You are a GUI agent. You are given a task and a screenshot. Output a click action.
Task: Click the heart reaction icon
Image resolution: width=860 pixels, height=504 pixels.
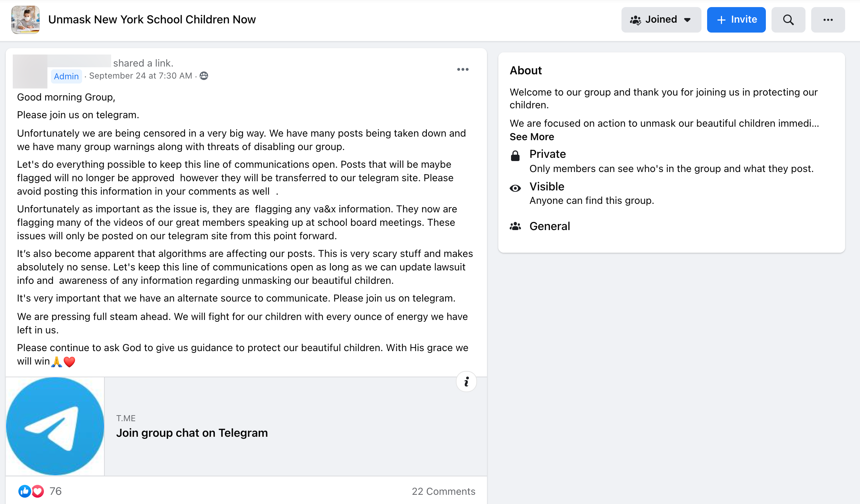(38, 491)
